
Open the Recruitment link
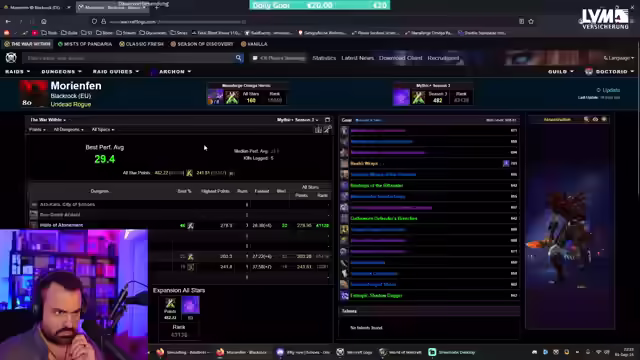(x=443, y=58)
